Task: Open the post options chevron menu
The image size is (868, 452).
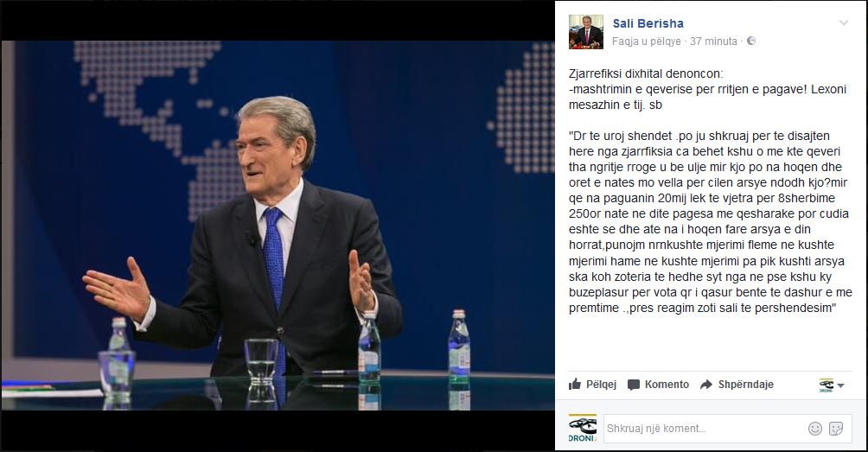Action: click(844, 22)
